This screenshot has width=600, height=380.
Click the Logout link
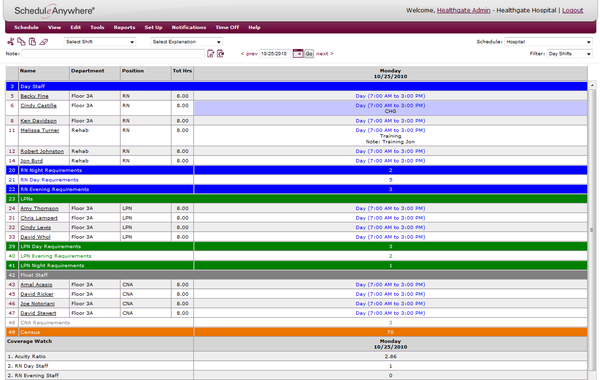point(572,10)
